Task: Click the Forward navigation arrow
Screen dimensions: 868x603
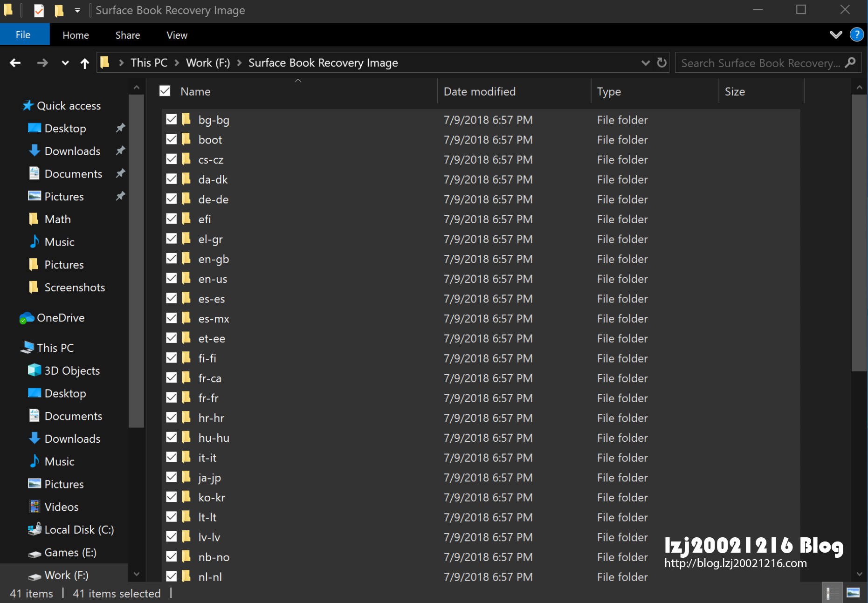Action: click(42, 63)
